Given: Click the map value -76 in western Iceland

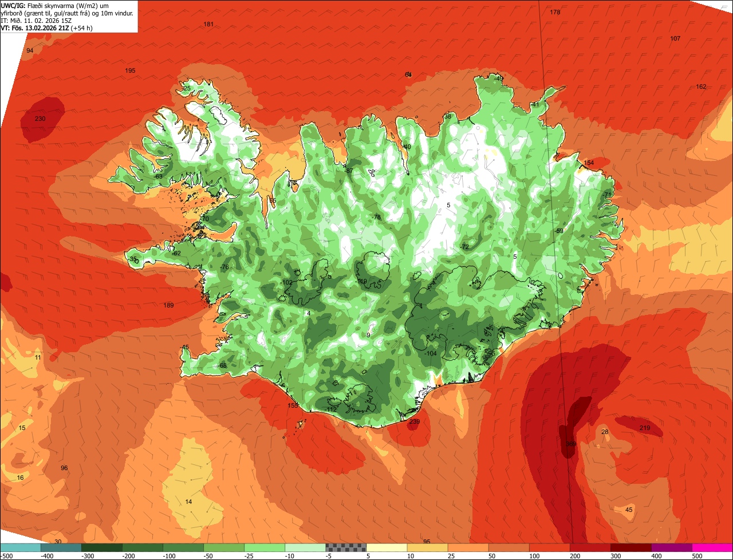Looking at the screenshot, I should (x=224, y=267).
